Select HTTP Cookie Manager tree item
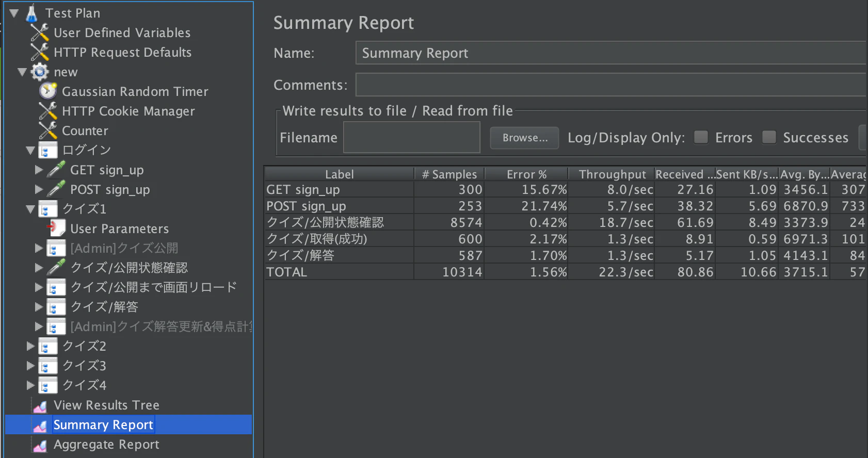The width and height of the screenshot is (868, 458). pyautogui.click(x=128, y=111)
